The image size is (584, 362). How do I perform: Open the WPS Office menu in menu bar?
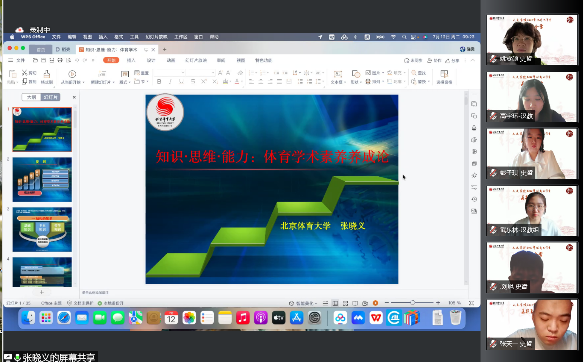click(x=33, y=37)
